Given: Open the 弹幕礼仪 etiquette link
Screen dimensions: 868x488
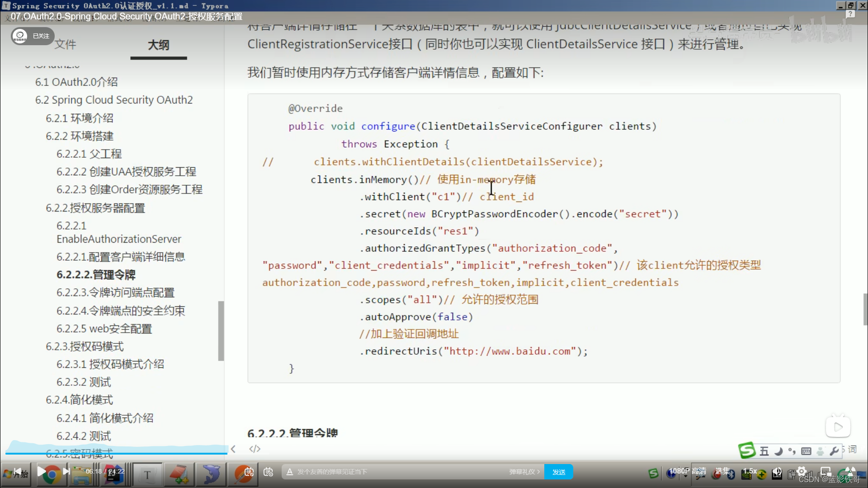Looking at the screenshot, I should (524, 472).
